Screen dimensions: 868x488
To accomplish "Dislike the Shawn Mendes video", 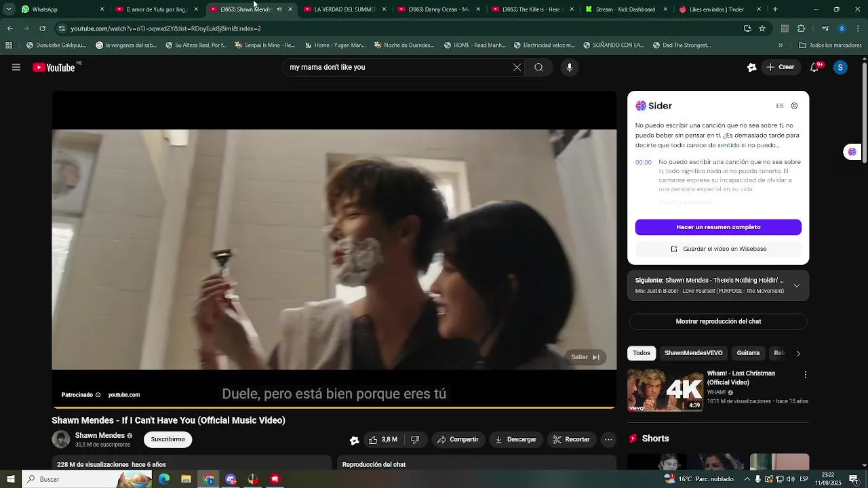I will coord(415,439).
